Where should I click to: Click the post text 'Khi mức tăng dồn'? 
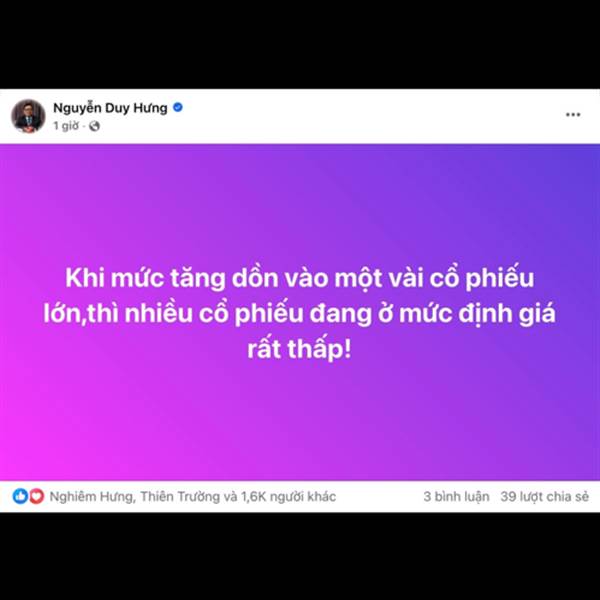[171, 278]
